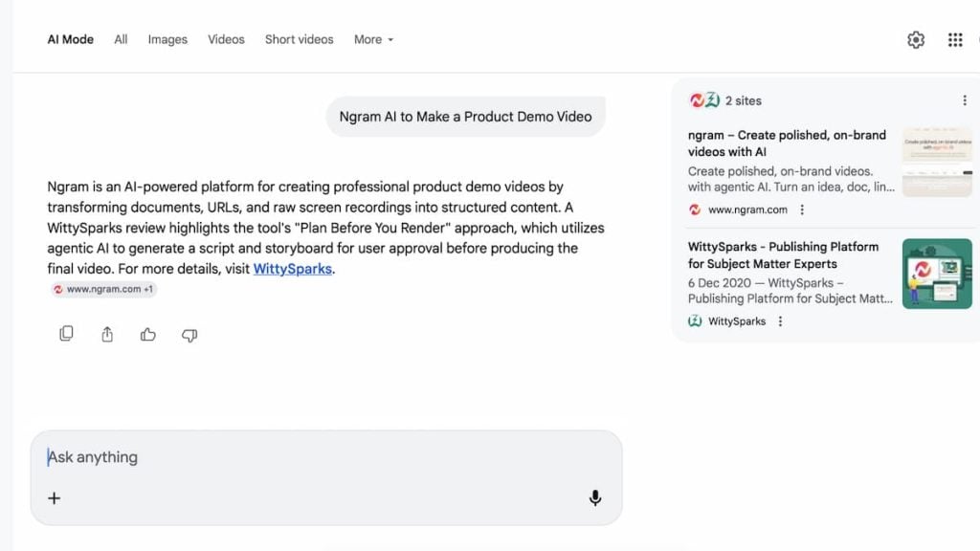980x551 pixels.
Task: Click the ngram favicon on the source chip
Action: [57, 289]
